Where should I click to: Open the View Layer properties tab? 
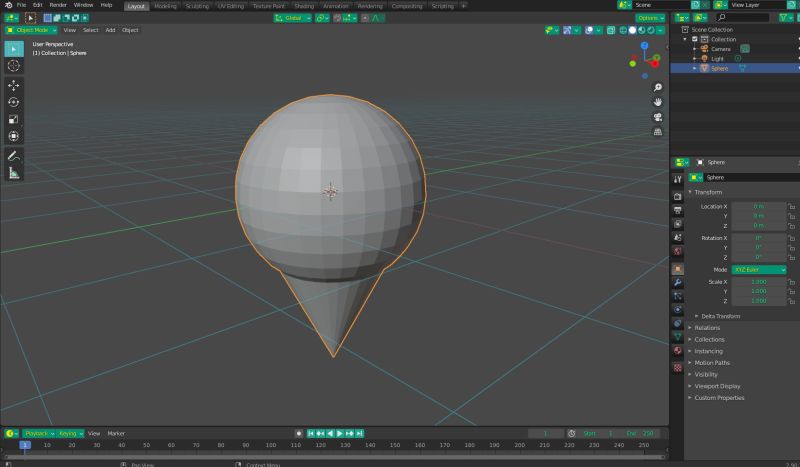(x=678, y=224)
